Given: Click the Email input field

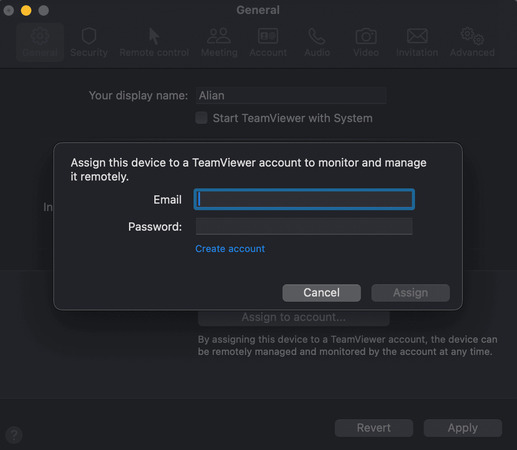Looking at the screenshot, I should 304,199.
